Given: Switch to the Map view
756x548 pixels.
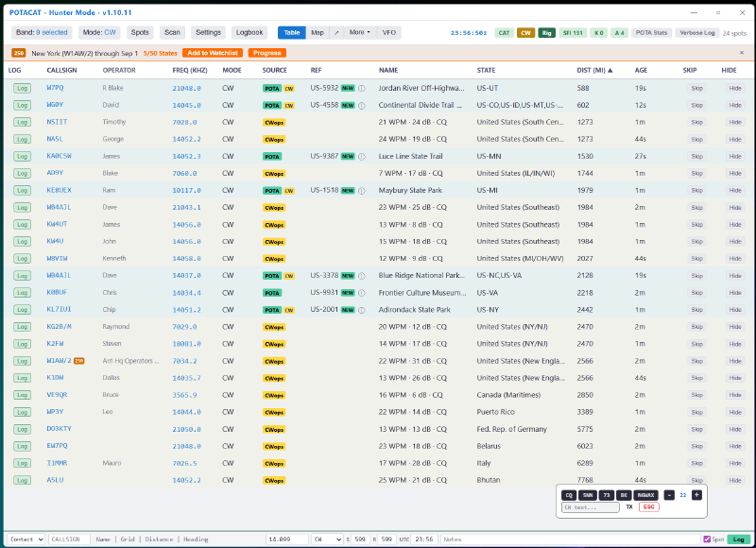Looking at the screenshot, I should tap(318, 33).
